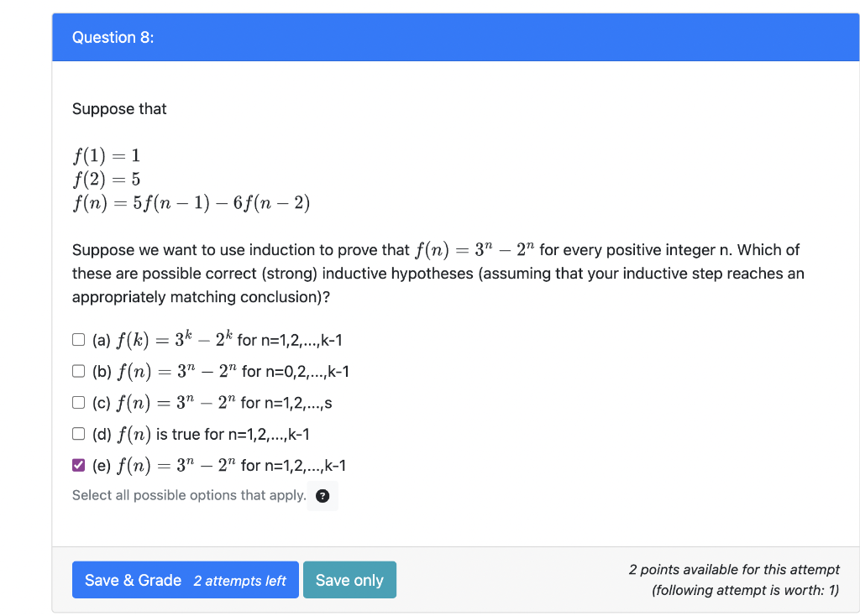
Task: Uncheck the selected option (e)
Action: (x=78, y=464)
